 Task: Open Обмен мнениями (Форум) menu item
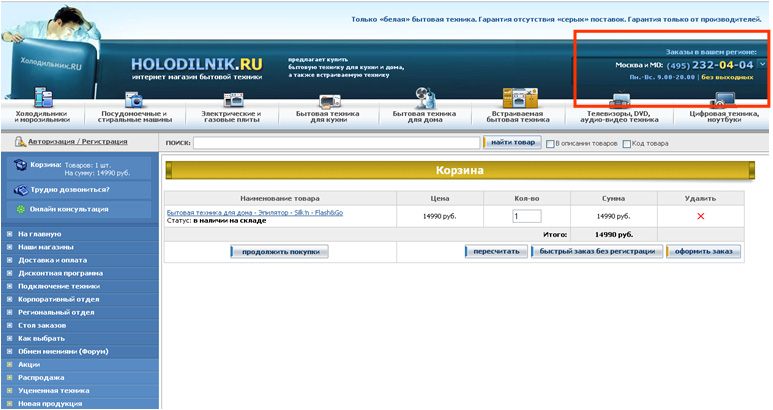coord(63,351)
